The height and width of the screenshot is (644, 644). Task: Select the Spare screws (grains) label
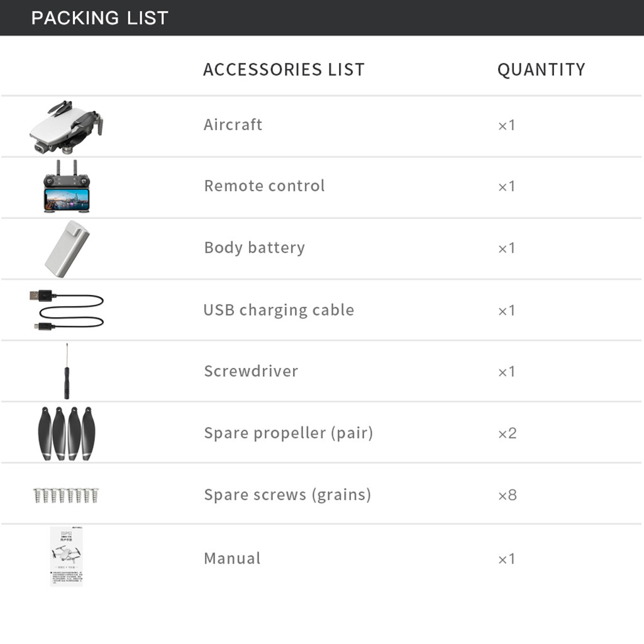pyautogui.click(x=287, y=495)
